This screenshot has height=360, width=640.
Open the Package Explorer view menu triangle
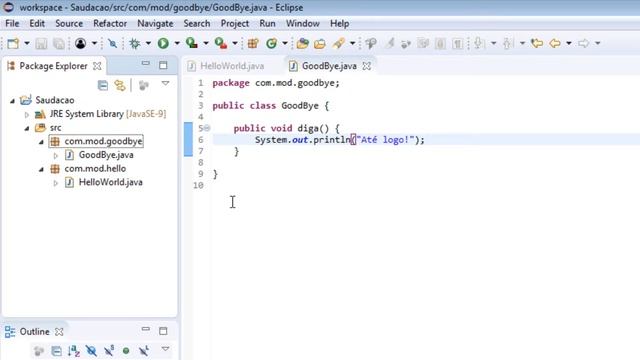pyautogui.click(x=165, y=84)
